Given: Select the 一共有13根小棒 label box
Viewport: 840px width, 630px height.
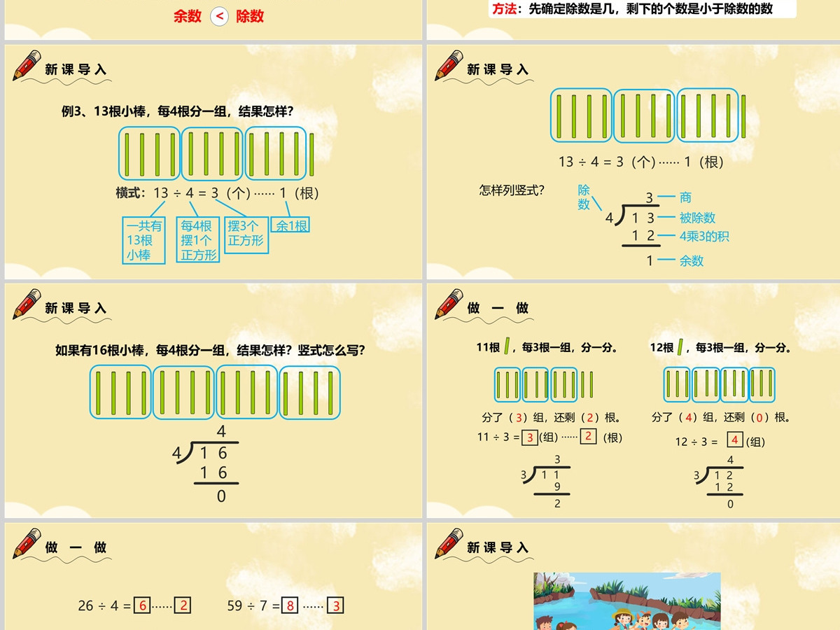Looking at the screenshot, I should click(144, 240).
